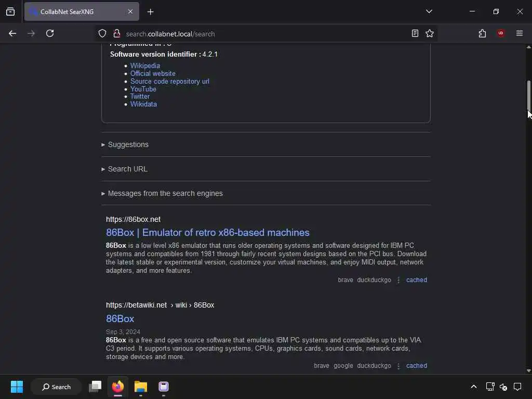Open the more options dots for betawiki result
Screen dimensions: 532x399
click(x=398, y=366)
